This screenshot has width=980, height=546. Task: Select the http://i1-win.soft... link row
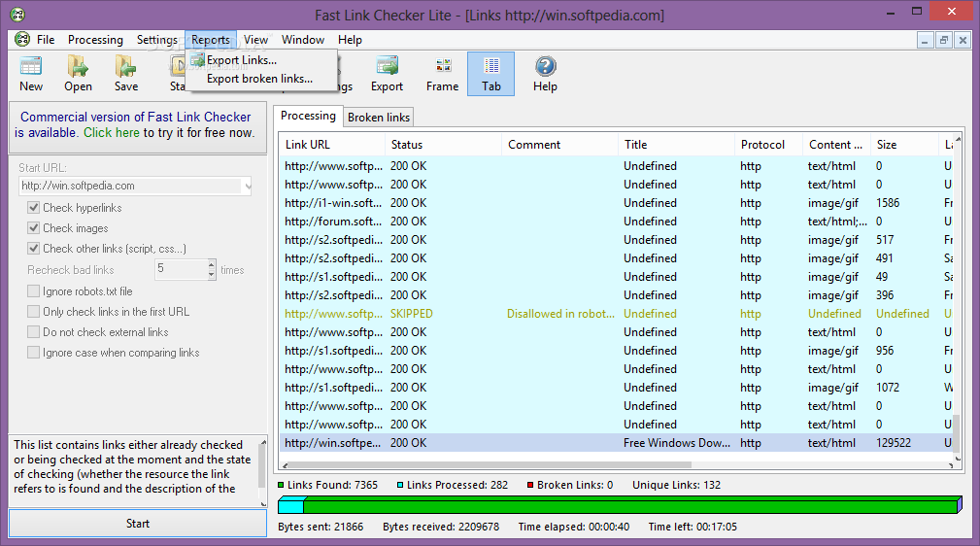tap(616, 203)
